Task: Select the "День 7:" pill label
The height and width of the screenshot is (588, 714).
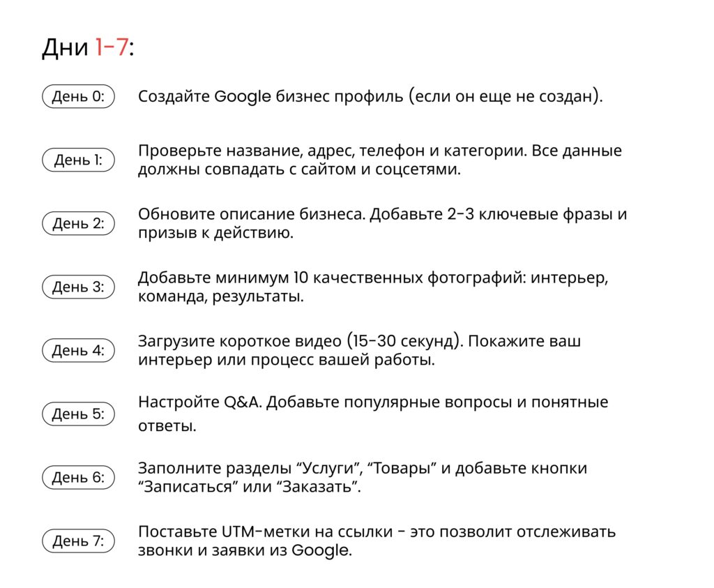Action: pos(78,541)
